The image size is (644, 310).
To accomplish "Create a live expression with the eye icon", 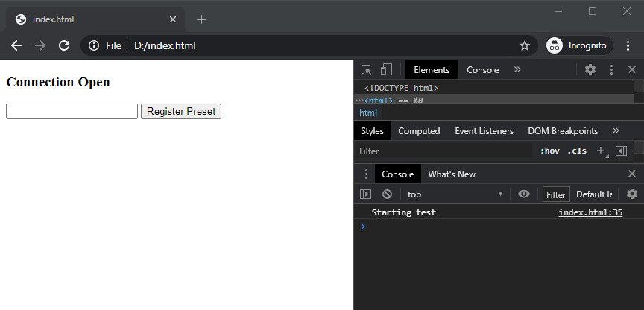I will [524, 194].
